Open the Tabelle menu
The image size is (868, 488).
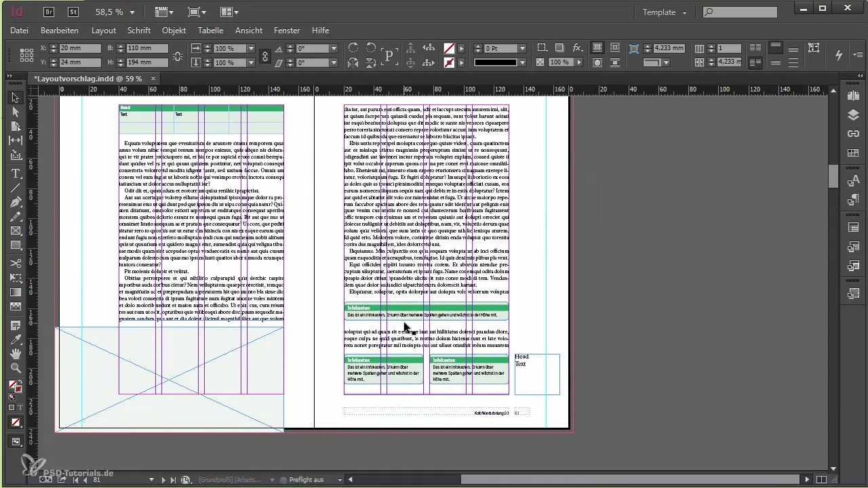[x=210, y=30]
